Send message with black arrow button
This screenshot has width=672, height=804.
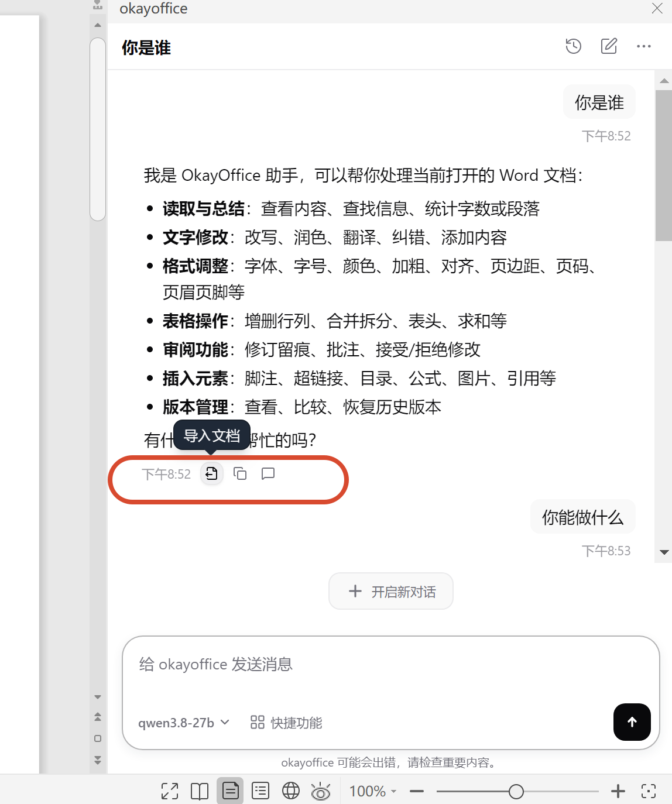point(632,722)
